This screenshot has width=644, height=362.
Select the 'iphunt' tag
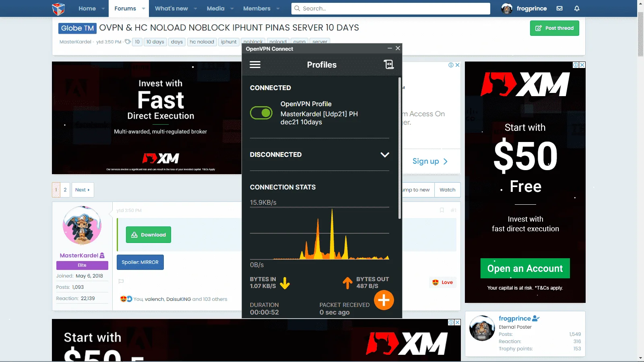[x=229, y=42]
